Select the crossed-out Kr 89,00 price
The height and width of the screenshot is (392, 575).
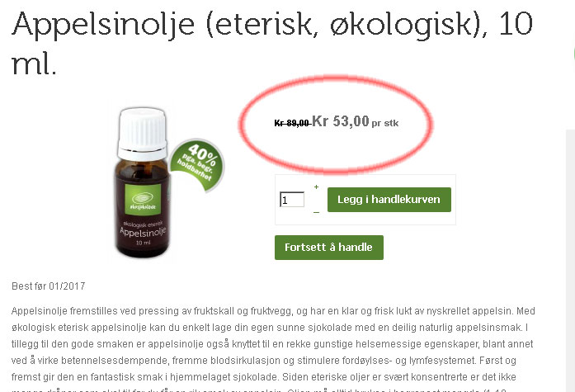coord(292,123)
